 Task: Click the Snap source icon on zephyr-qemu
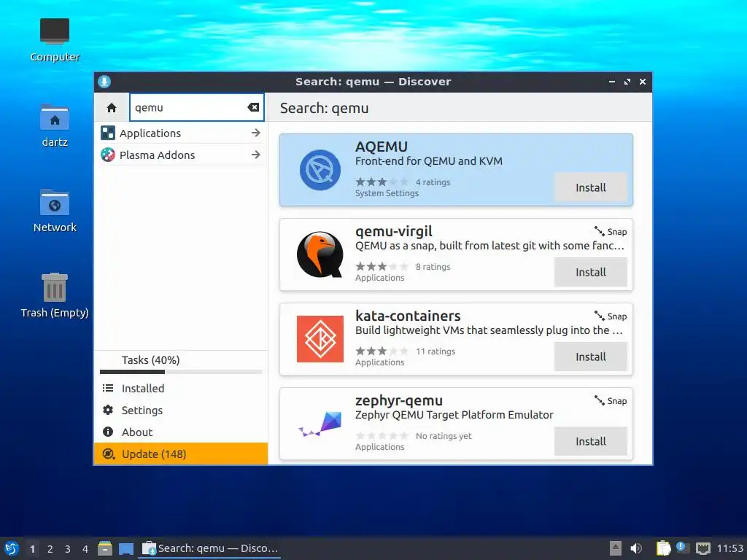[600, 400]
